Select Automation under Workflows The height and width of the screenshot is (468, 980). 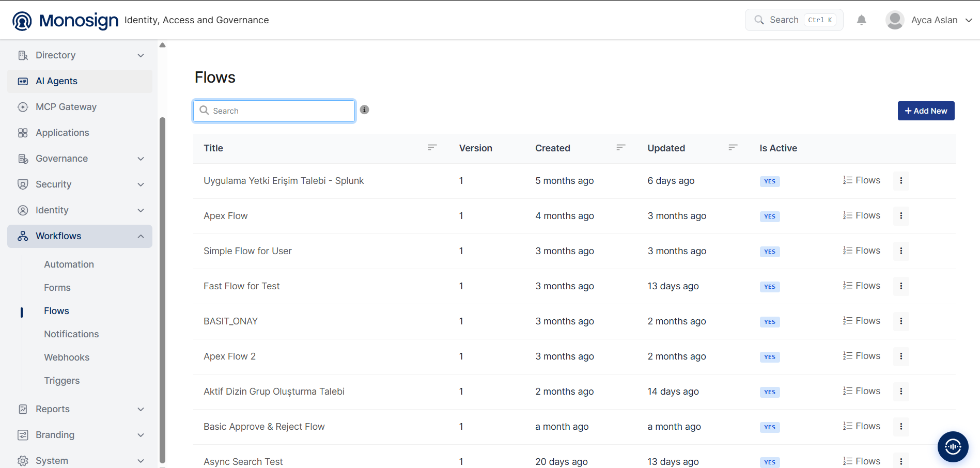point(69,264)
